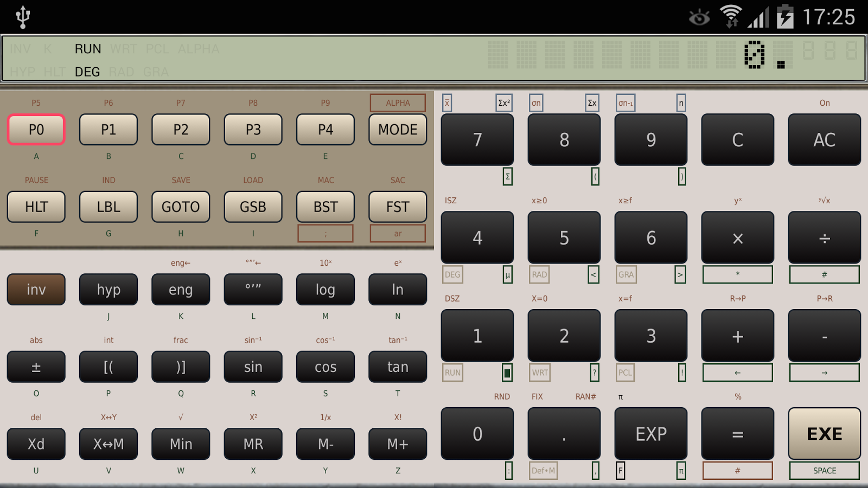This screenshot has width=868, height=488.
Task: Tap the sin trigonometric key
Action: (x=253, y=367)
